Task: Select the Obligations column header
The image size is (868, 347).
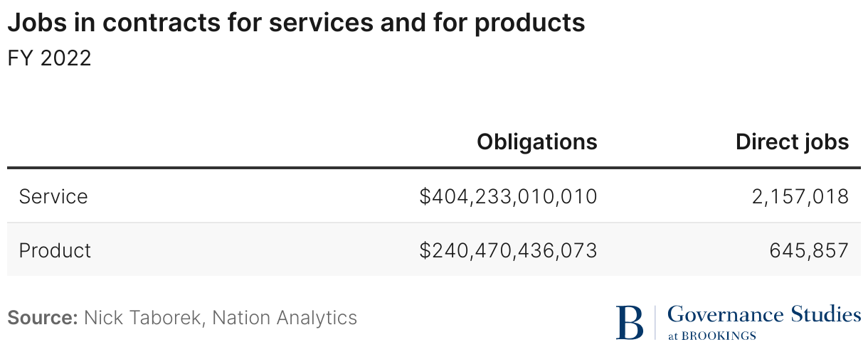Action: point(537,142)
